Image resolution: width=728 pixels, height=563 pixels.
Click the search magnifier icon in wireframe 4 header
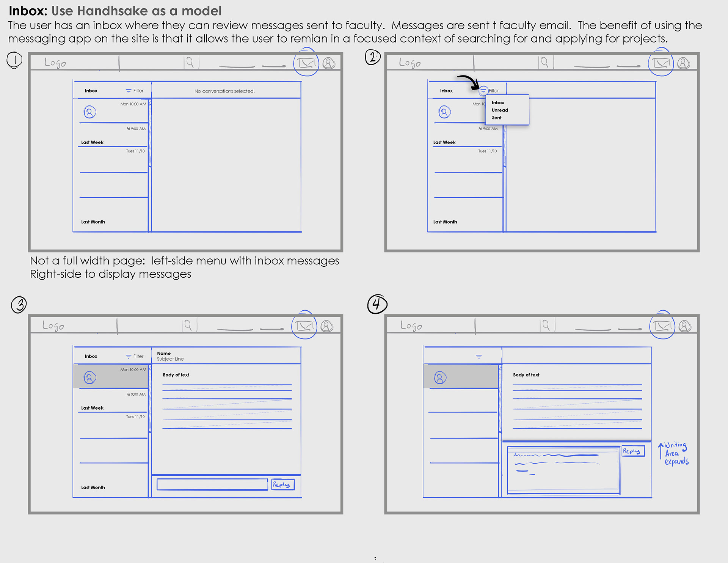(546, 325)
